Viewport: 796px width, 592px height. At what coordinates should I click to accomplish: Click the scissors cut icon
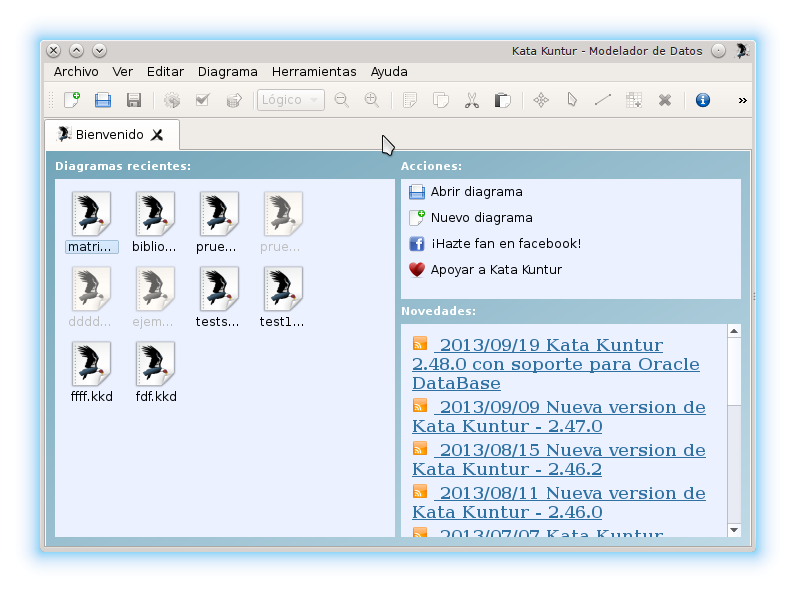[472, 100]
